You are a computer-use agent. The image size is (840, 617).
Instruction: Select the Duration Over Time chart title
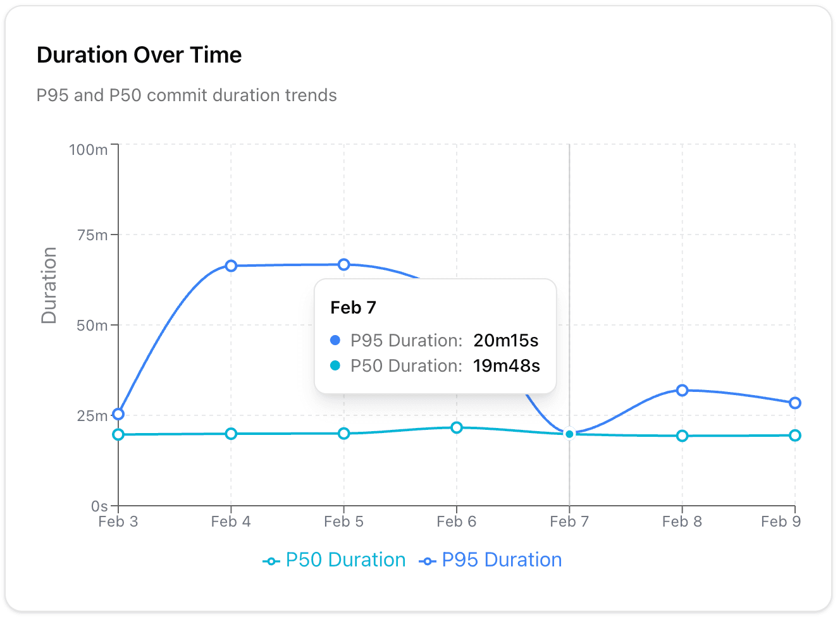139,55
